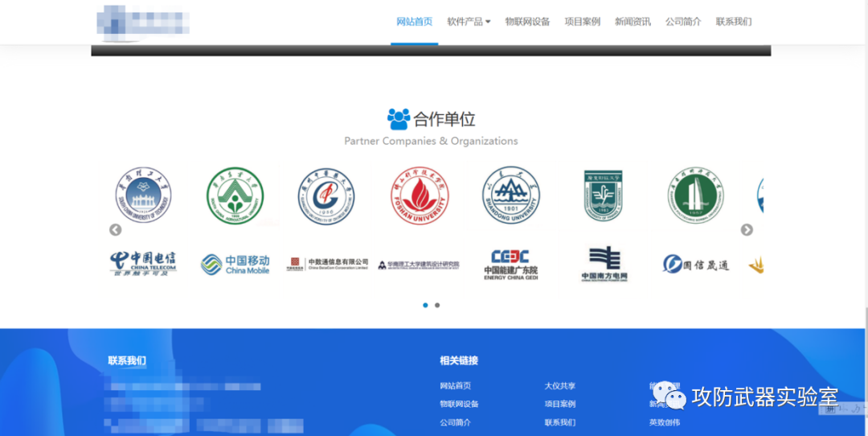Show previous partner logos with left arrow

click(x=115, y=230)
